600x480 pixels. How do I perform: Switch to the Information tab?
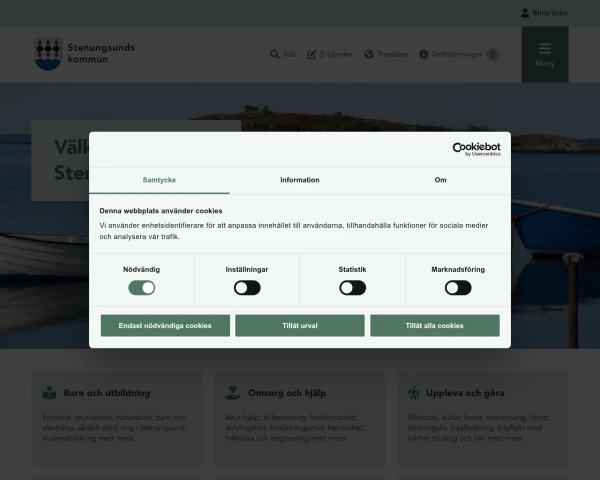click(300, 180)
